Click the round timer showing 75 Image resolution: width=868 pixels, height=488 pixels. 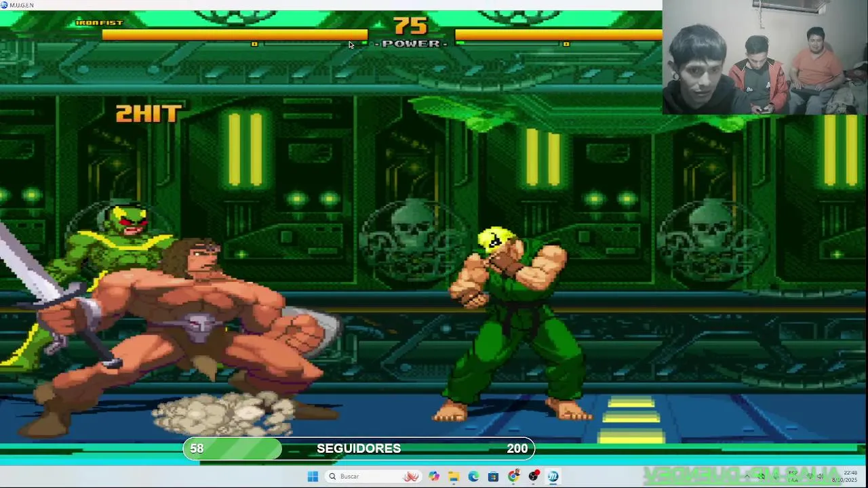(411, 26)
